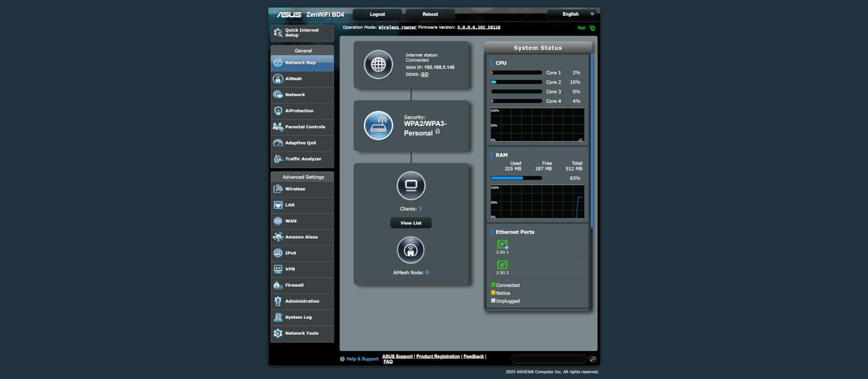Open the firmware version 3.0.0.6.102_58118 link

[x=479, y=28]
